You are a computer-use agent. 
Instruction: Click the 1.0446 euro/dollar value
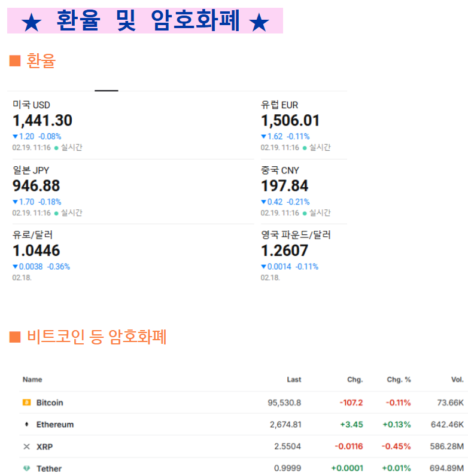click(36, 251)
